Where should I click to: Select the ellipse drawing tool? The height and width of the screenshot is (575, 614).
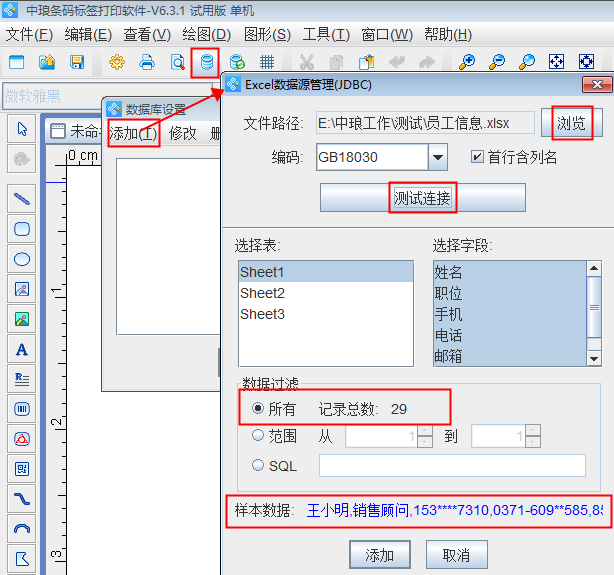click(22, 259)
